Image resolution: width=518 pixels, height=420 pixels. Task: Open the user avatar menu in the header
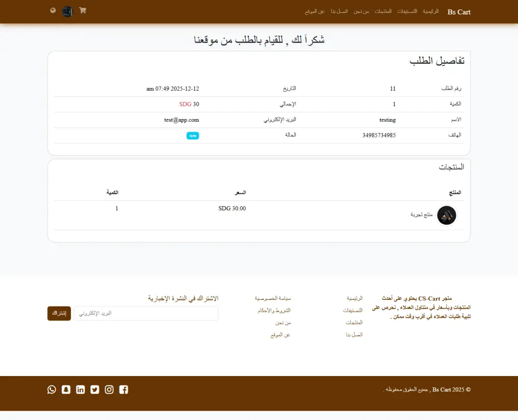[67, 11]
